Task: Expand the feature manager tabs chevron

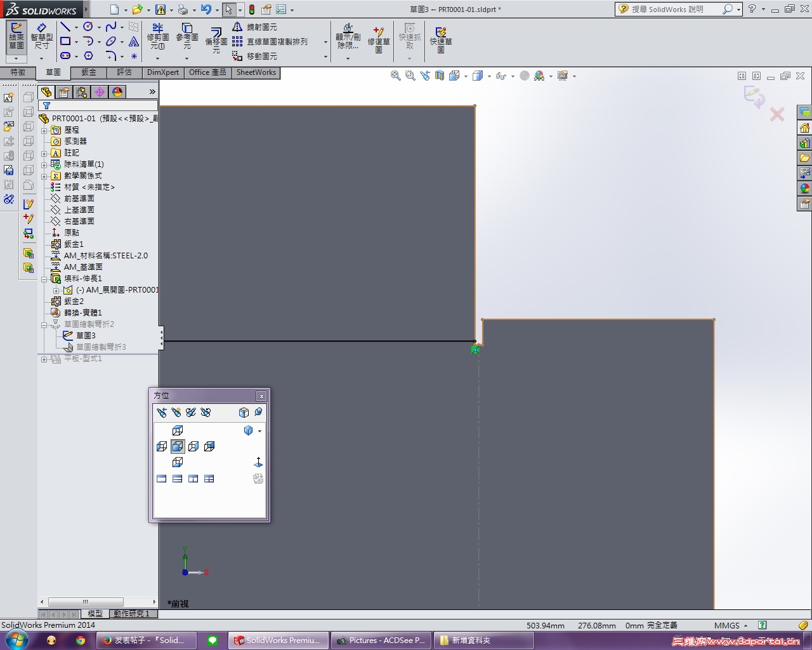Action: (x=152, y=92)
